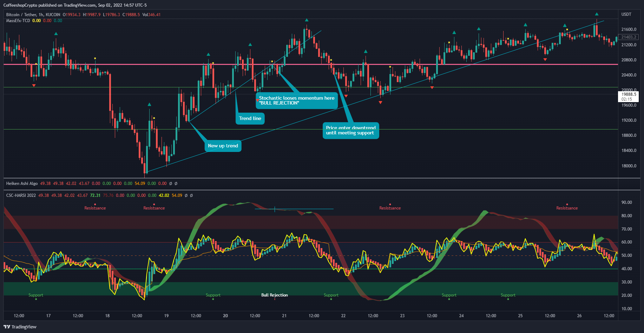This screenshot has height=333, width=644.
Task: Click the 'Trend line' callout annotation
Action: pyautogui.click(x=250, y=119)
